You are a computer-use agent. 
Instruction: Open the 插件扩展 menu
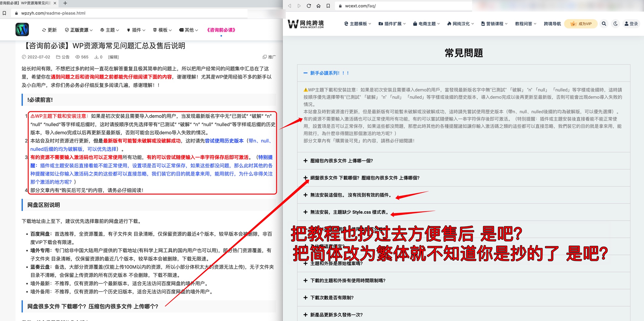392,24
